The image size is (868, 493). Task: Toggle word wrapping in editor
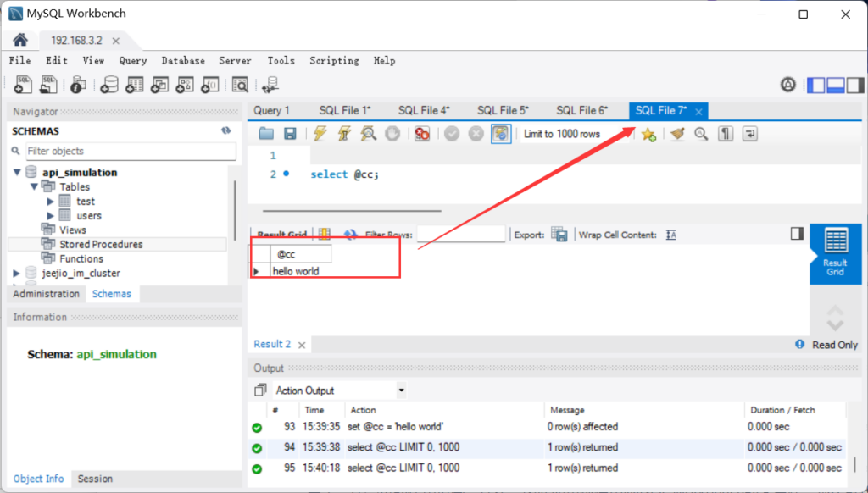pyautogui.click(x=750, y=133)
